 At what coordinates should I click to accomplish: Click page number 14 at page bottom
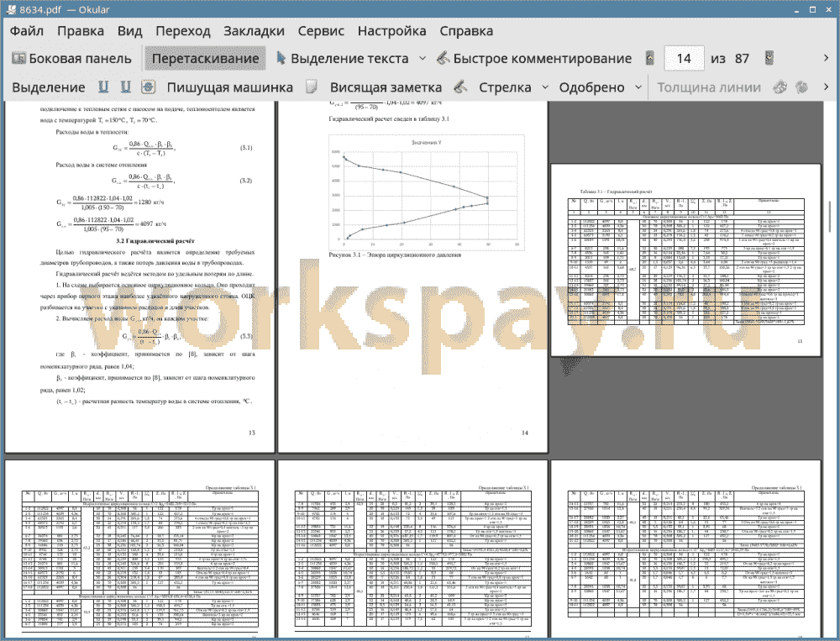tap(525, 432)
